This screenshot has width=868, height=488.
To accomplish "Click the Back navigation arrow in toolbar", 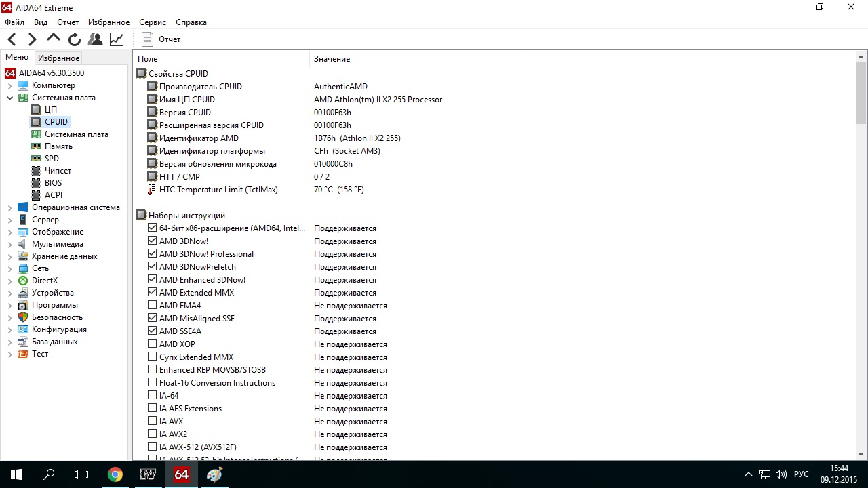I will [x=12, y=39].
